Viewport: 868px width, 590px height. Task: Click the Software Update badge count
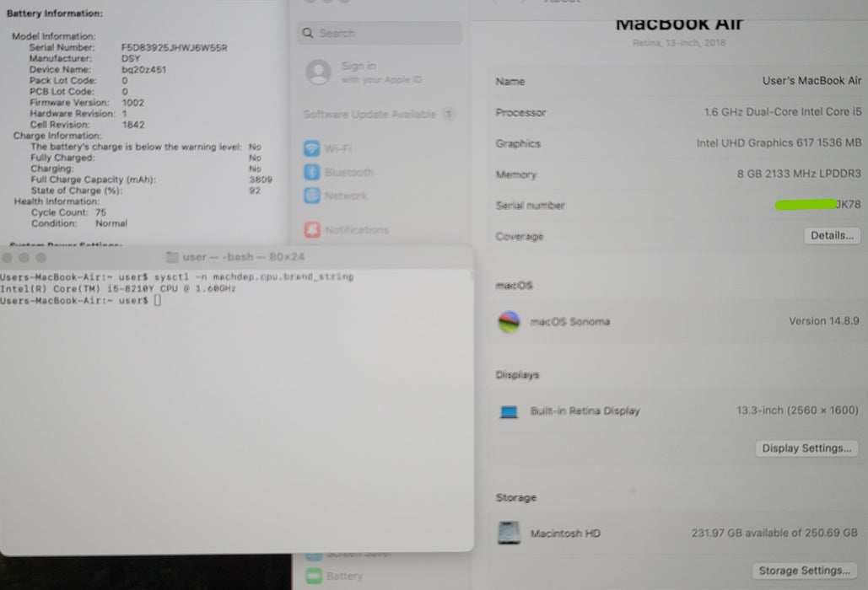coord(449,115)
